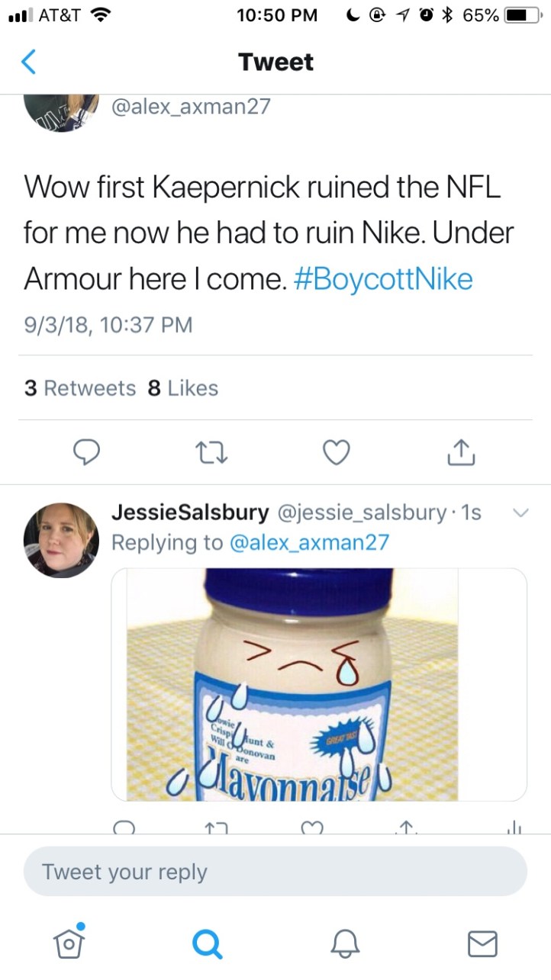
Task: Reply to the main tweet
Action: [89, 454]
